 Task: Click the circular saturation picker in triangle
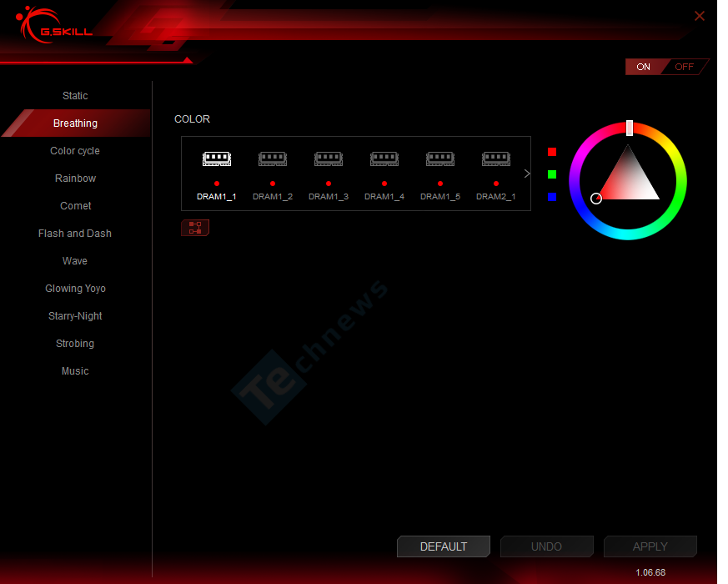tap(596, 199)
